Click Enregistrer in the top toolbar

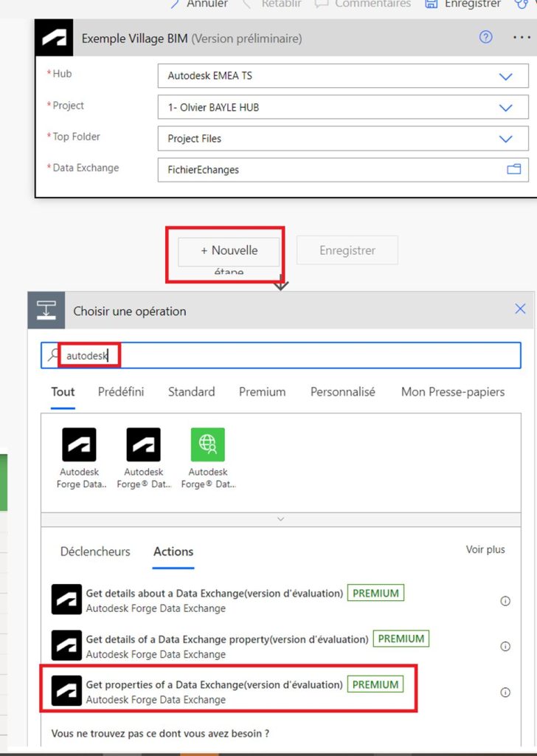pos(462,4)
